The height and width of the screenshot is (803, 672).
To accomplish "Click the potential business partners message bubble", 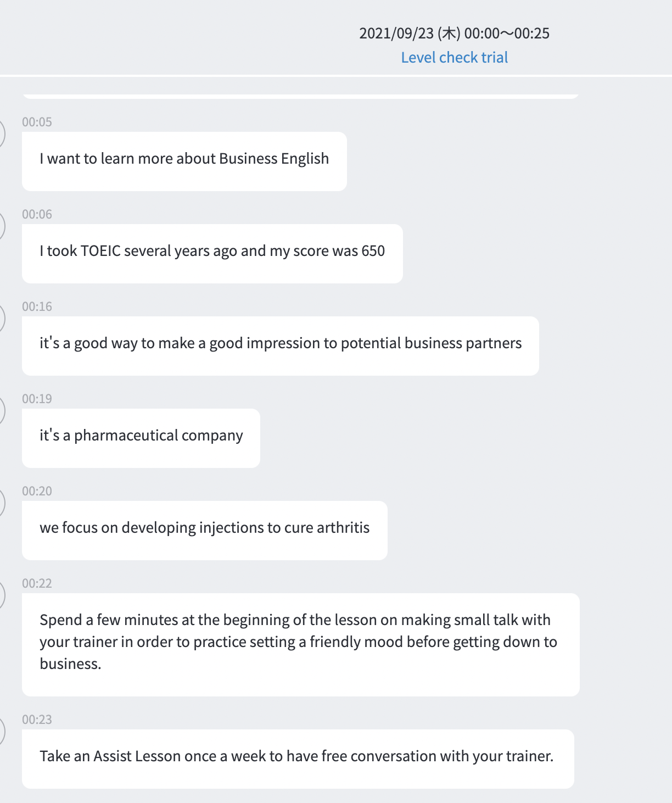I will point(280,346).
